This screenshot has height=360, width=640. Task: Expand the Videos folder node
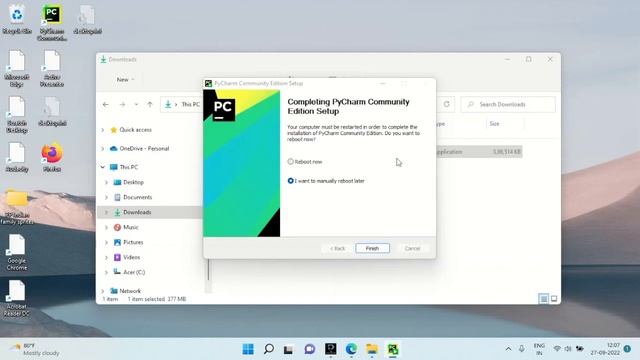pyautogui.click(x=107, y=257)
